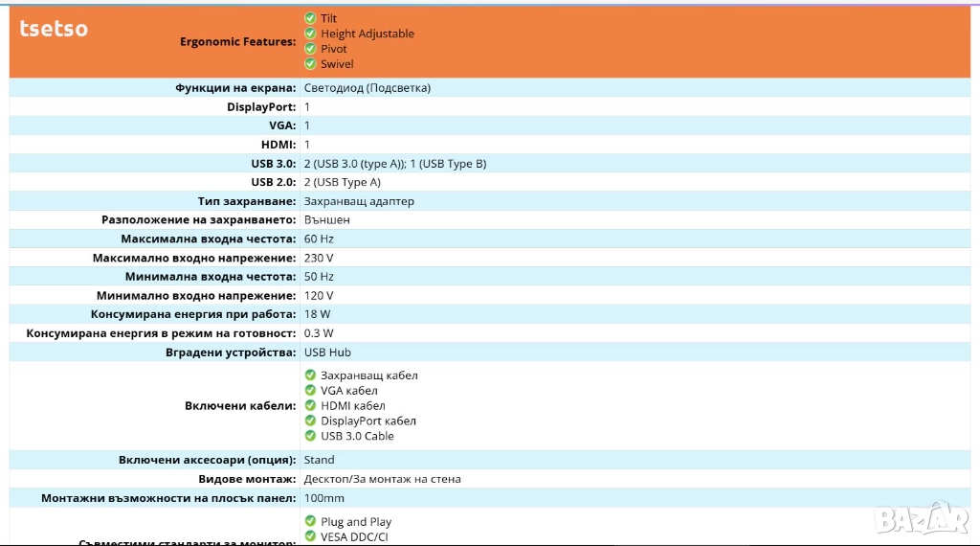
Task: Click the green check mark beside Pivot
Action: click(x=310, y=49)
